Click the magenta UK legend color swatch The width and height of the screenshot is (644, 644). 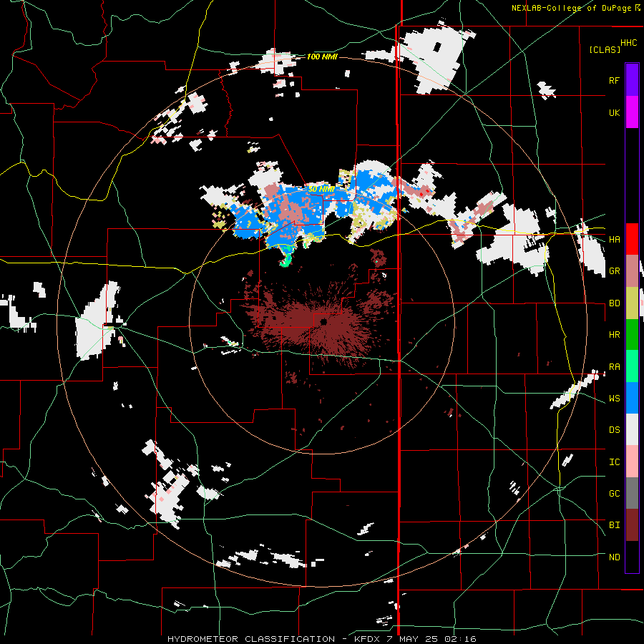click(x=632, y=112)
